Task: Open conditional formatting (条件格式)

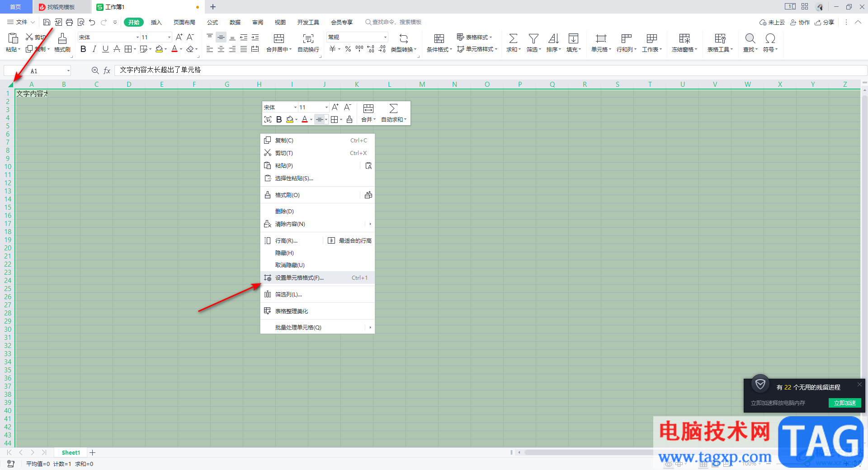Action: [x=439, y=43]
